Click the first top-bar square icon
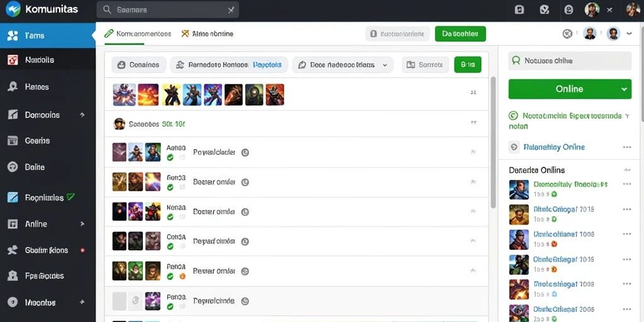 [x=519, y=10]
